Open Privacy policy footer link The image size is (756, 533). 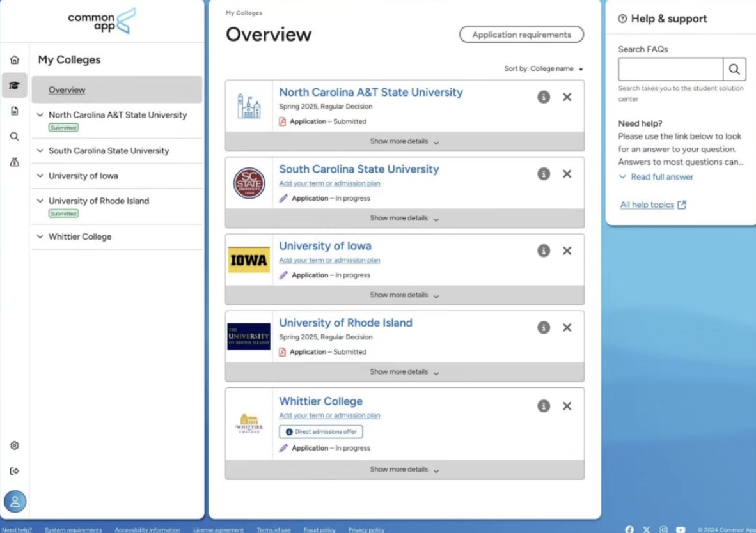(366, 530)
